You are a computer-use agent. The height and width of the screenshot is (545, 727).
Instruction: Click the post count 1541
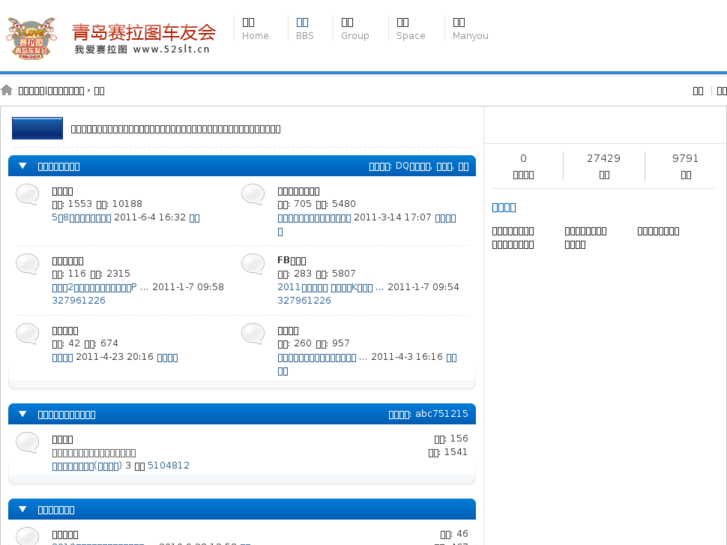[x=456, y=452]
